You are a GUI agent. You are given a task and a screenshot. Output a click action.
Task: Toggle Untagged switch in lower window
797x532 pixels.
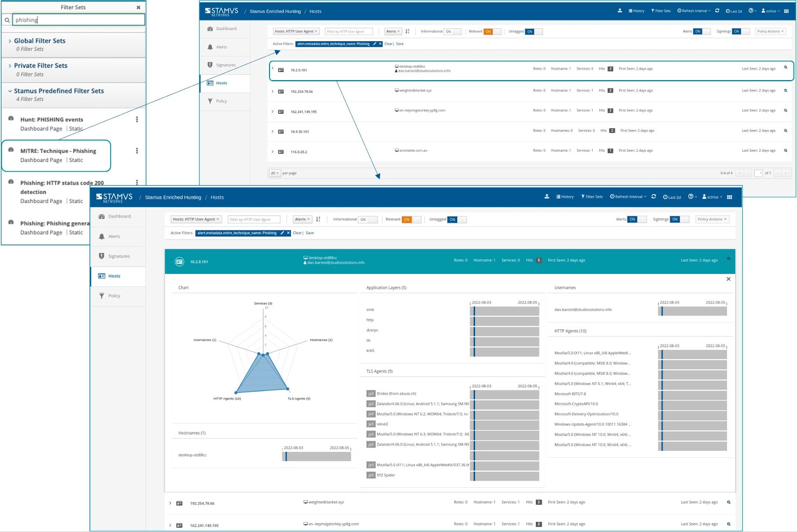coord(457,219)
